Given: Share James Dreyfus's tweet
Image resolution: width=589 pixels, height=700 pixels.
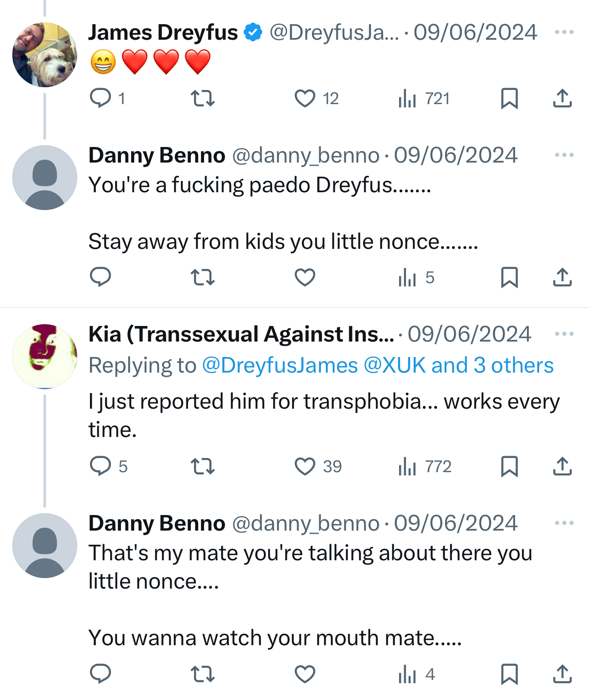Looking at the screenshot, I should [562, 98].
